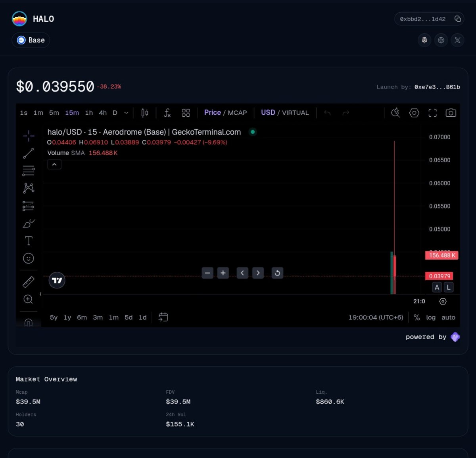Screen dimensions: 476x458
Task: Open the indicator templates grid icon
Action: pos(186,113)
